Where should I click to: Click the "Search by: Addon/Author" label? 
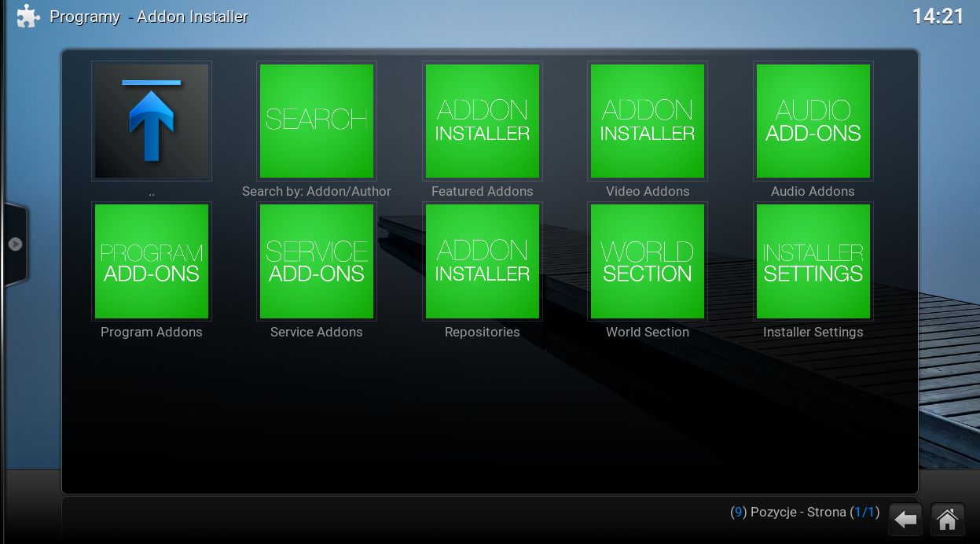317,191
